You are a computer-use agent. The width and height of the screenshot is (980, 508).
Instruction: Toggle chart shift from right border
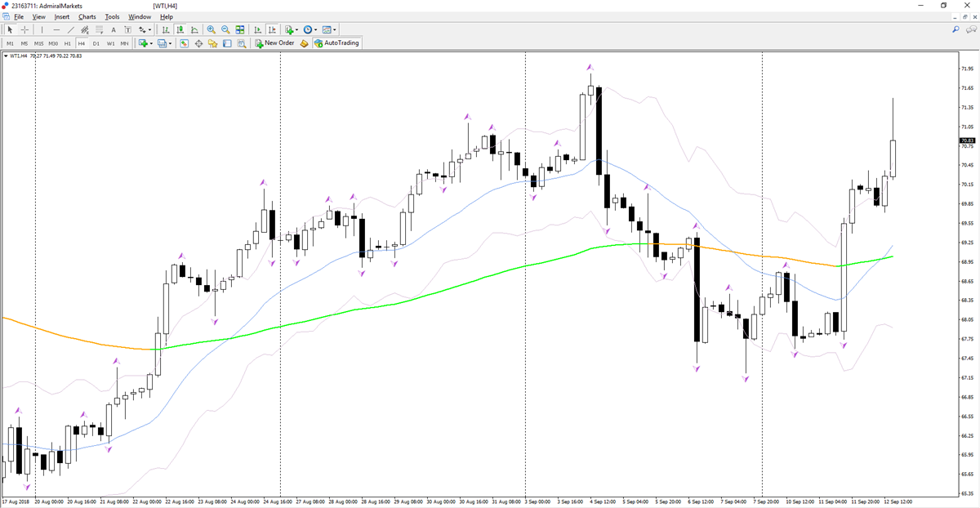coord(272,29)
